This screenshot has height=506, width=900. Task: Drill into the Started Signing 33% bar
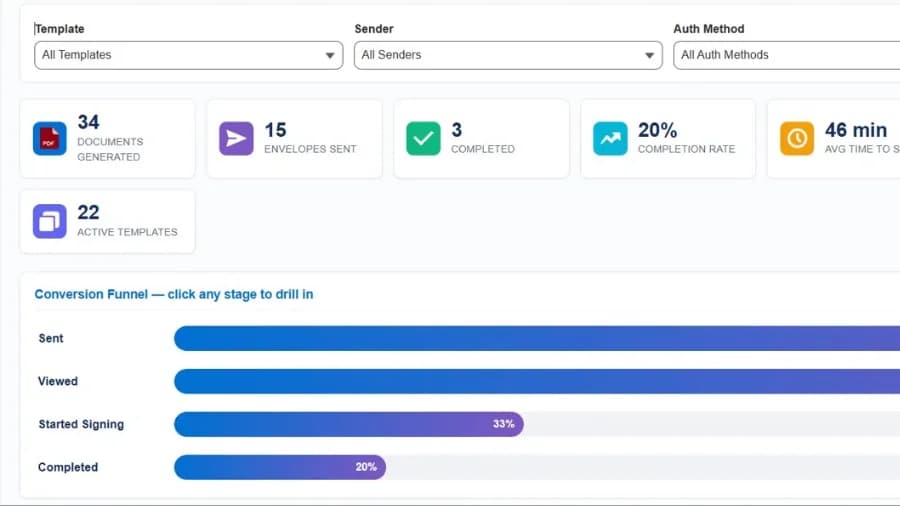(x=349, y=425)
